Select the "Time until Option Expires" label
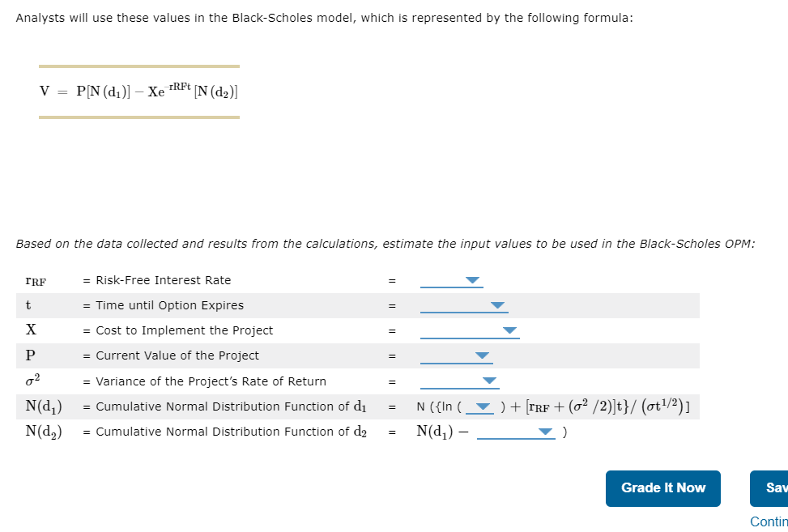788x532 pixels. coord(169,305)
